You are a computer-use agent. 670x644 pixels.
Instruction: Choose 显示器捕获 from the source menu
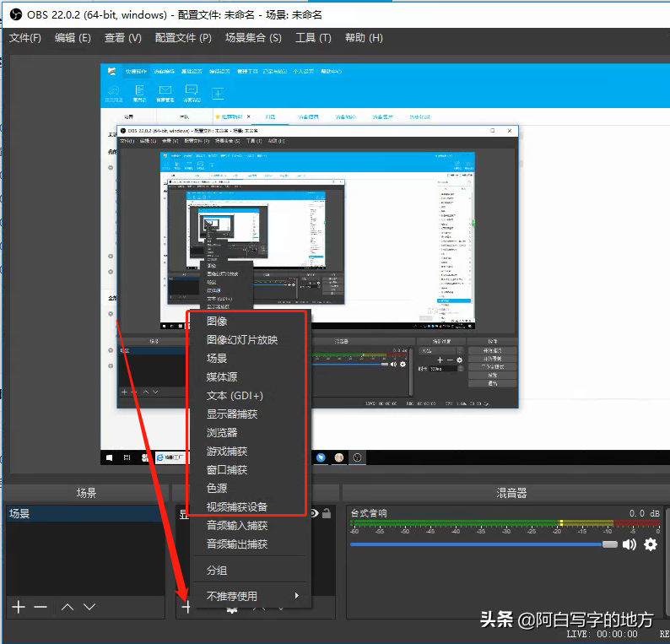pyautogui.click(x=232, y=414)
